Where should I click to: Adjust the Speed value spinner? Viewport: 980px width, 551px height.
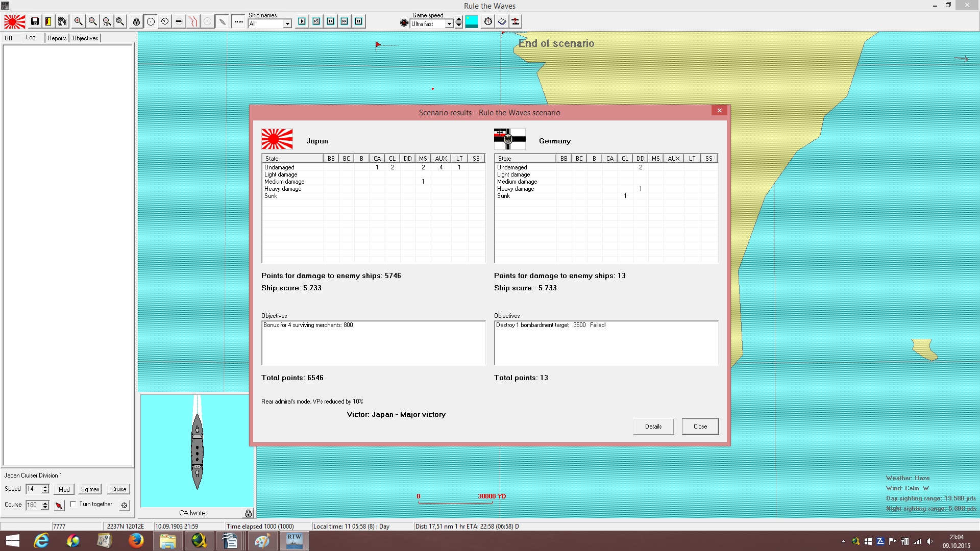point(45,489)
